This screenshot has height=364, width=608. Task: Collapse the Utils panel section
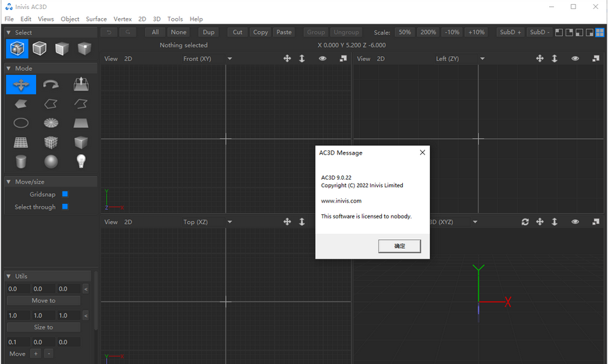pos(8,277)
